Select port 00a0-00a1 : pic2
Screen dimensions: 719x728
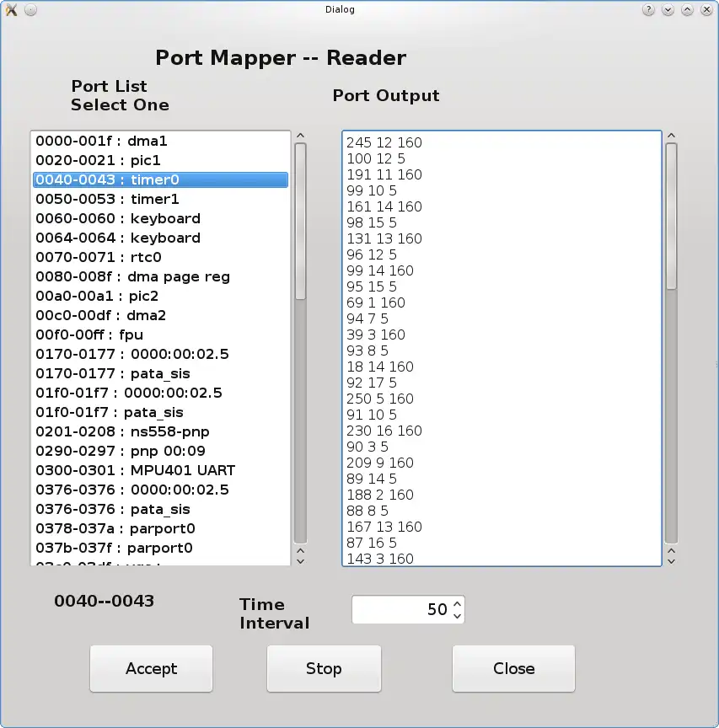pyautogui.click(x=160, y=296)
